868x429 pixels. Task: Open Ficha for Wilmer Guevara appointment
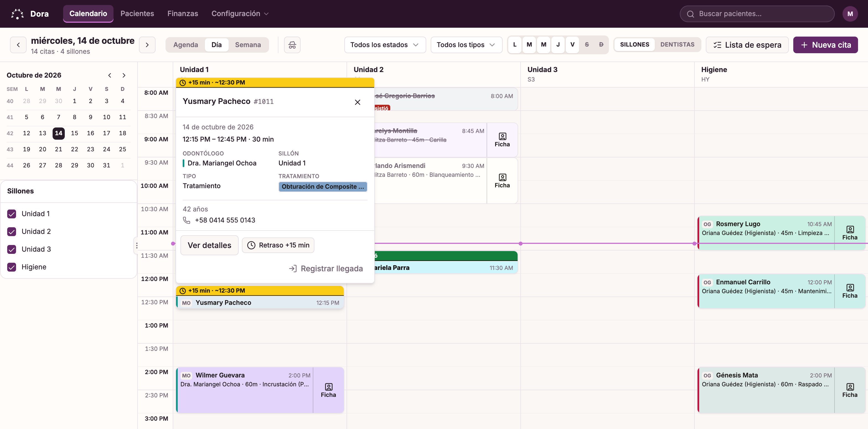[329, 390]
